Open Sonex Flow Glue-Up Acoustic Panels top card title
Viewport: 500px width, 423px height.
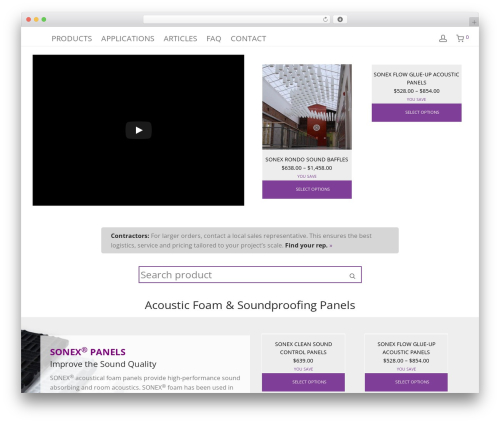416,78
